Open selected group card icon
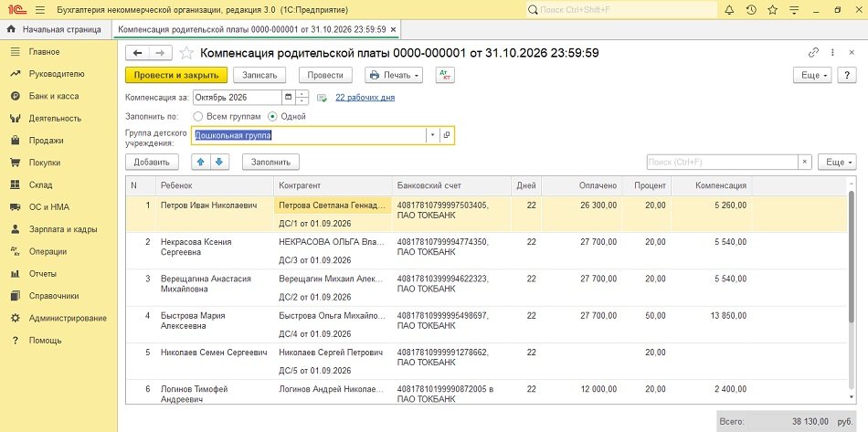The width and height of the screenshot is (868, 432). (x=447, y=135)
